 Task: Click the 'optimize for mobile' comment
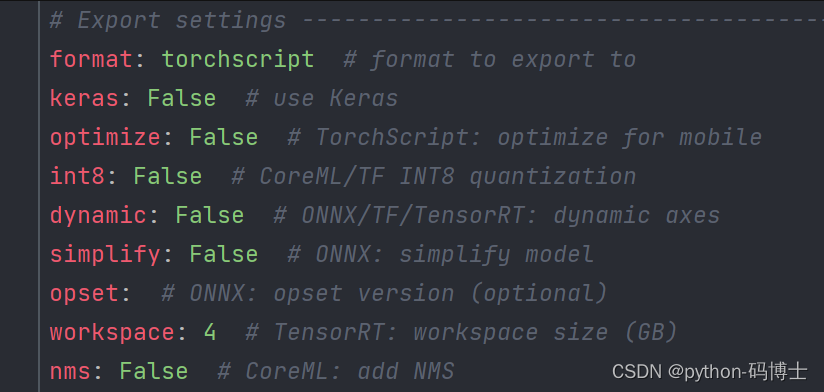point(630,138)
